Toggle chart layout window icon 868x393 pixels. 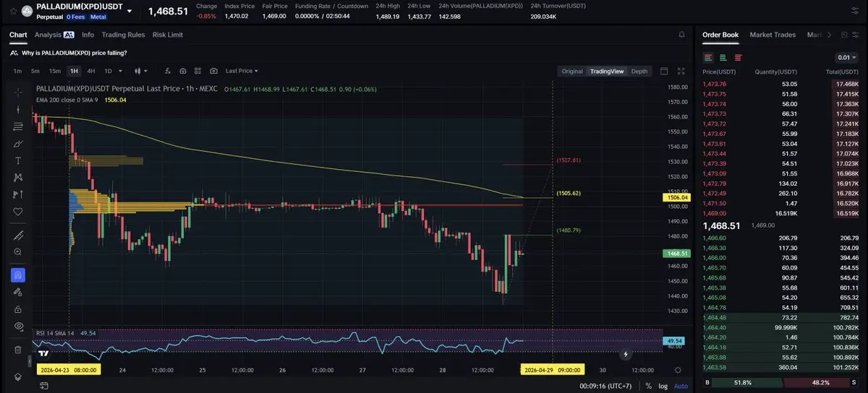665,71
